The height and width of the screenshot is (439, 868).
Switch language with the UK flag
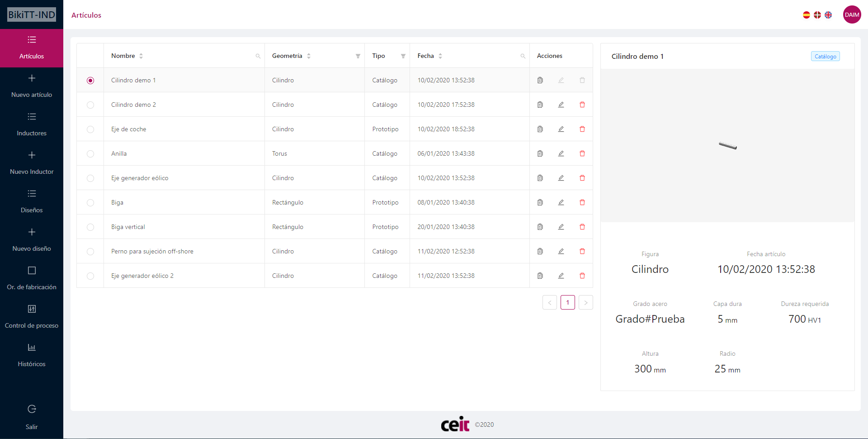tap(828, 15)
